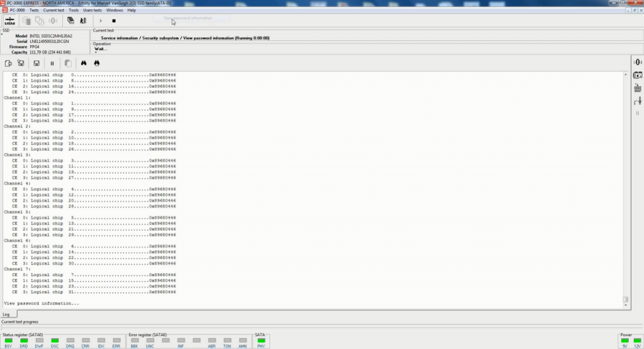Click the exit utility running-man icon
The width and height of the screenshot is (644, 349).
[x=83, y=21]
